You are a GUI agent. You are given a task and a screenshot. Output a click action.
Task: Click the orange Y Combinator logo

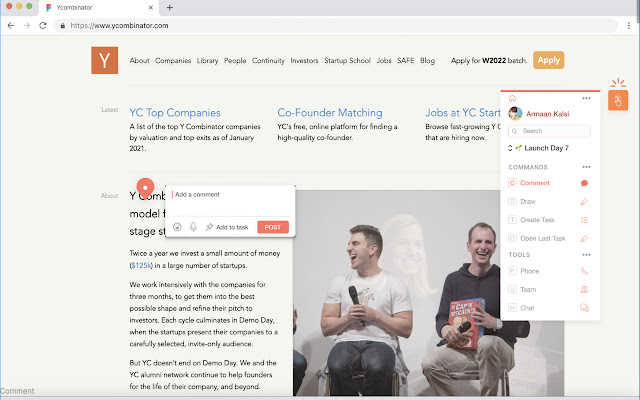104,60
